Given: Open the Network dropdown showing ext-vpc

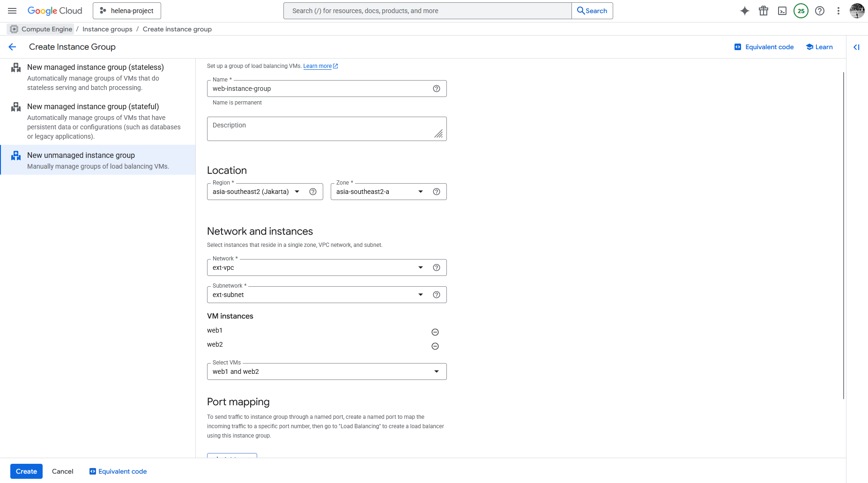Looking at the screenshot, I should pos(319,268).
